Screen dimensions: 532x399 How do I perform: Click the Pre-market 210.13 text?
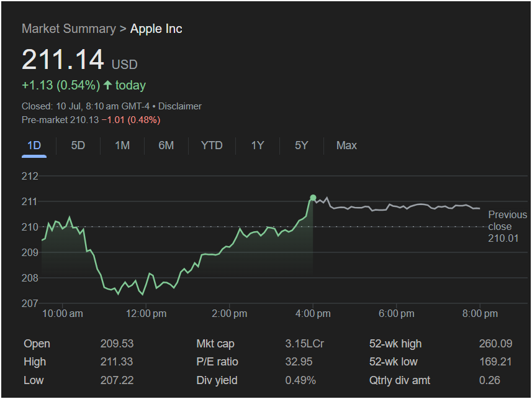coord(60,120)
